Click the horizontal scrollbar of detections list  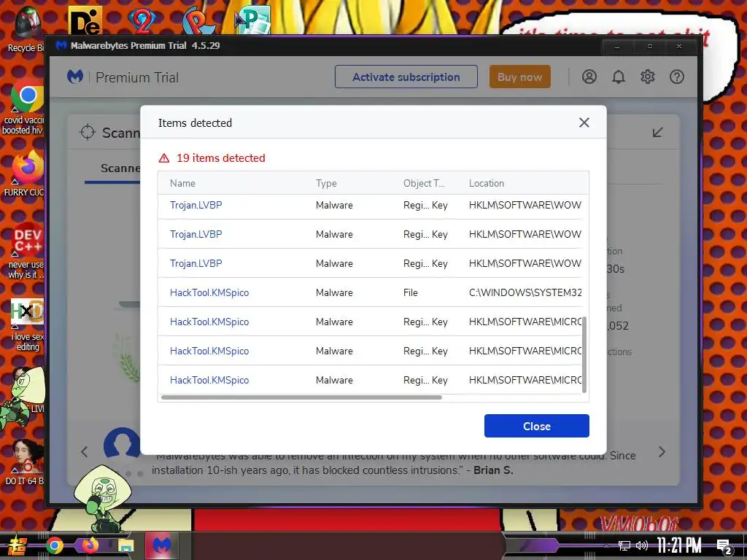tap(301, 397)
